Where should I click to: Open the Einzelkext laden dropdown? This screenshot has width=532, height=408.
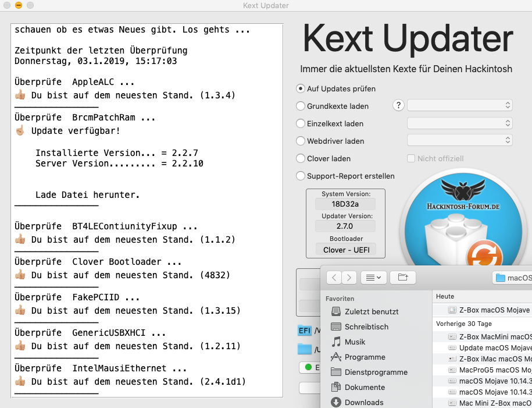(460, 123)
